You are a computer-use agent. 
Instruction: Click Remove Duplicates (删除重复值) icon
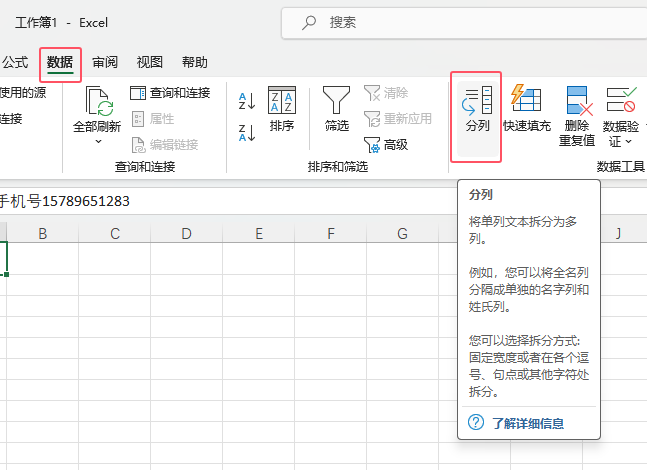tap(578, 100)
